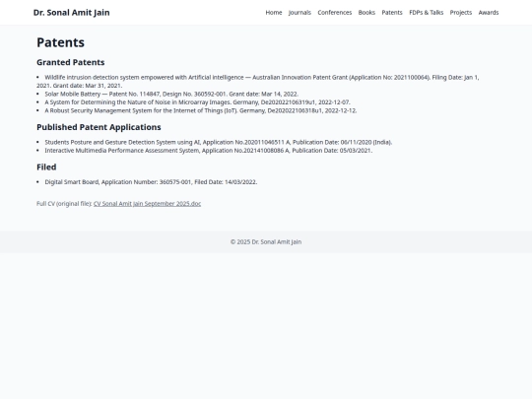Click the Patents page heading
Screen dimensions: 532x399
click(60, 42)
